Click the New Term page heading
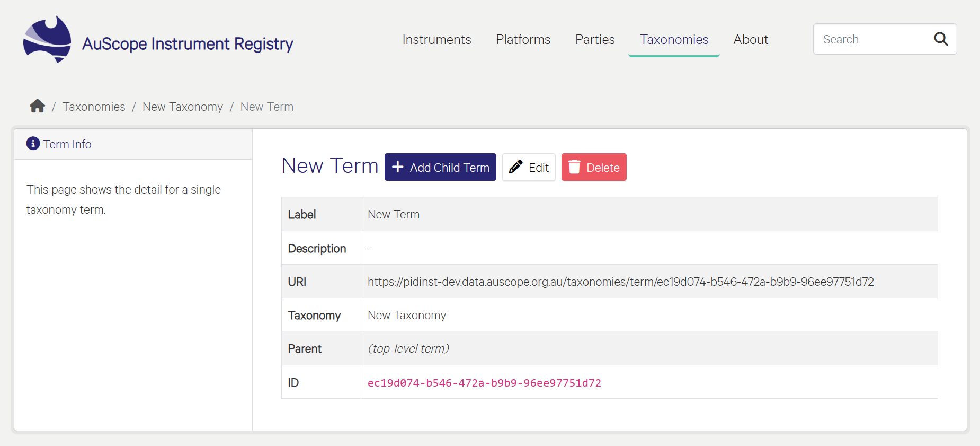 (x=330, y=165)
